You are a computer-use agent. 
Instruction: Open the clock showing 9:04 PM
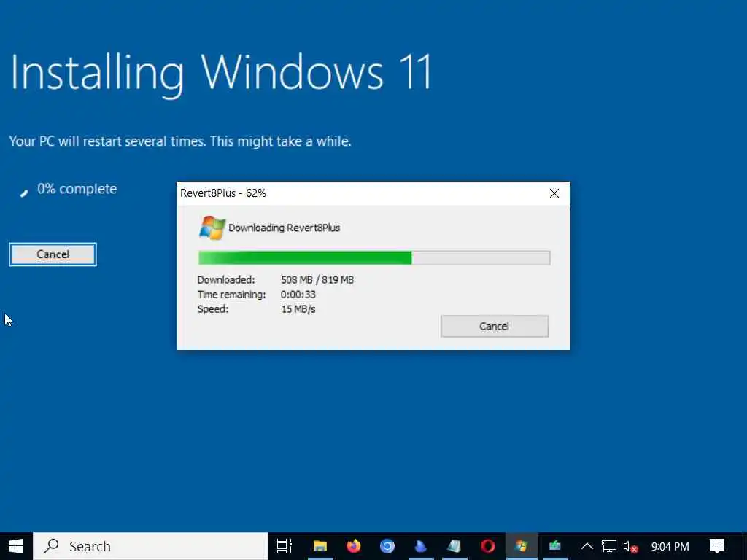click(670, 547)
